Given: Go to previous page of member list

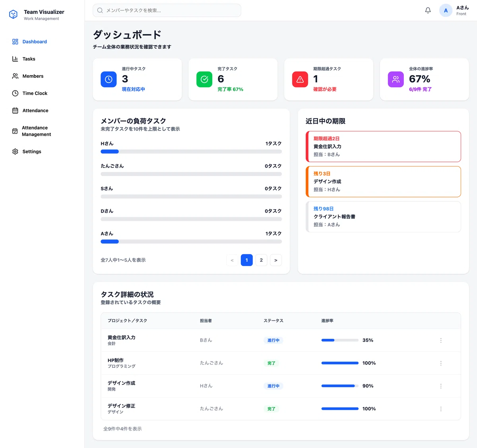Looking at the screenshot, I should [232, 260].
